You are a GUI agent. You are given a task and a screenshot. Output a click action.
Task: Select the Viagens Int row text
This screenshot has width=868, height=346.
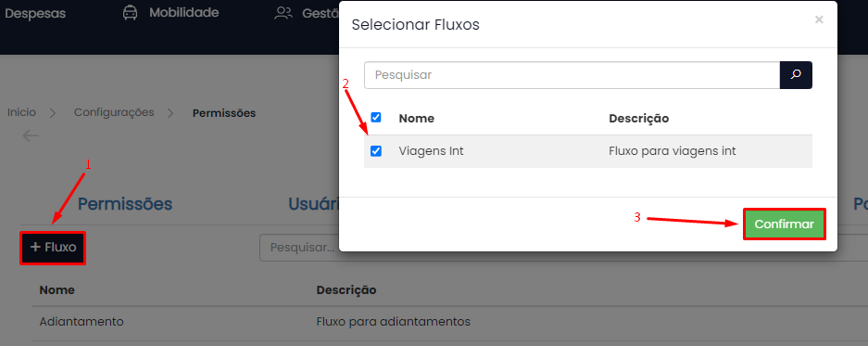tap(432, 151)
